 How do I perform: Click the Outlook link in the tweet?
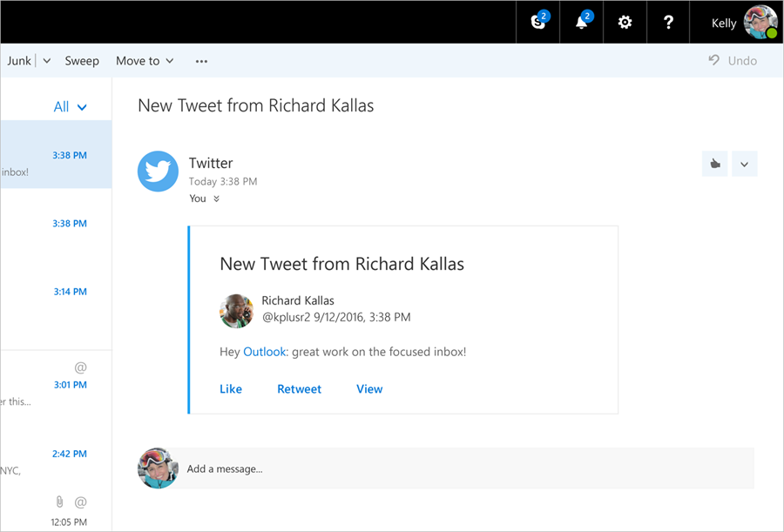[264, 352]
